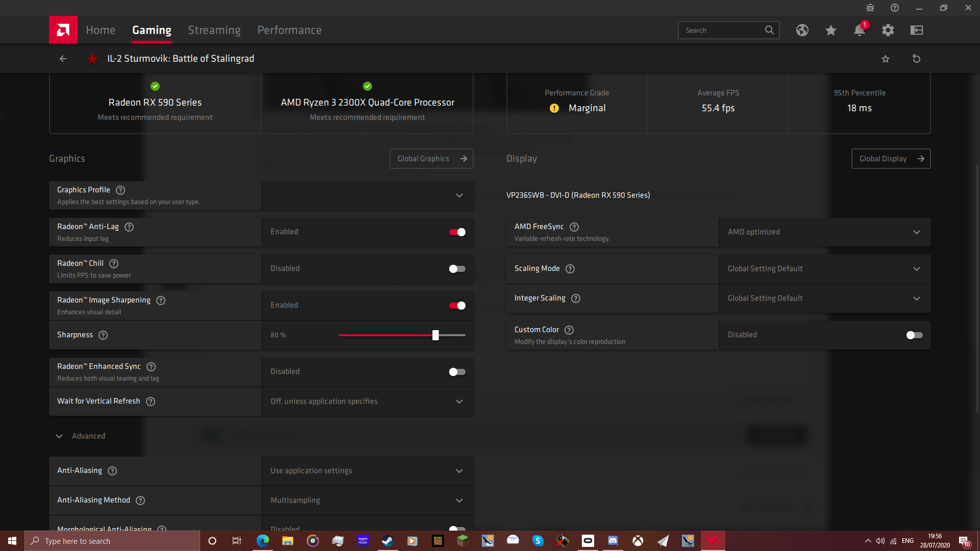Enable the Radeon Chill toggle

pos(457,269)
